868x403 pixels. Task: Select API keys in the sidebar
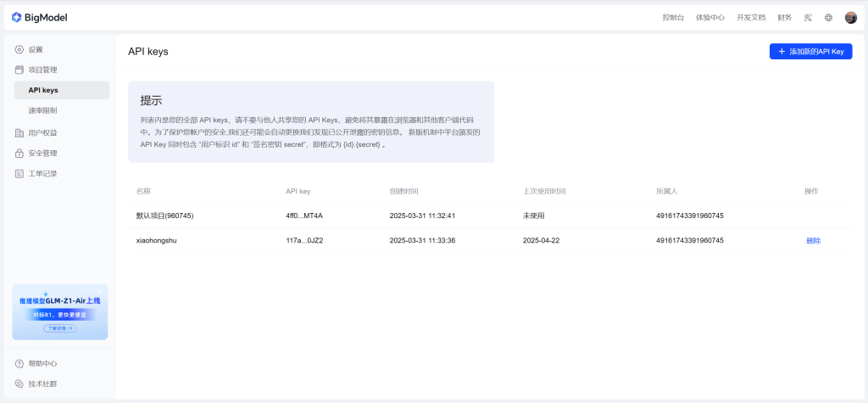pos(43,90)
